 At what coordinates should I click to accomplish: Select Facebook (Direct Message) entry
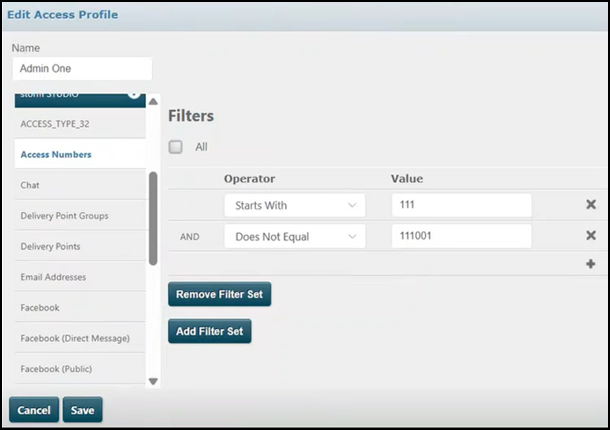tap(75, 338)
